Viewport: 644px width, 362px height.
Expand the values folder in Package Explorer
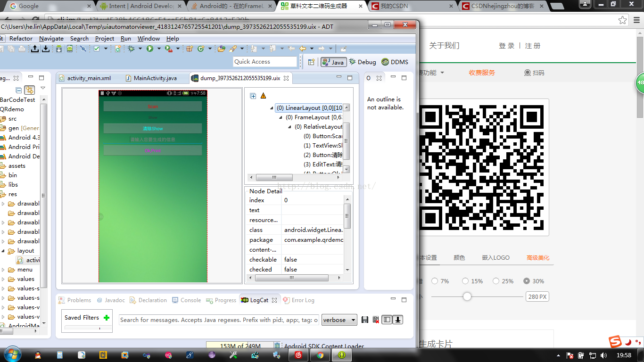pos(3,279)
